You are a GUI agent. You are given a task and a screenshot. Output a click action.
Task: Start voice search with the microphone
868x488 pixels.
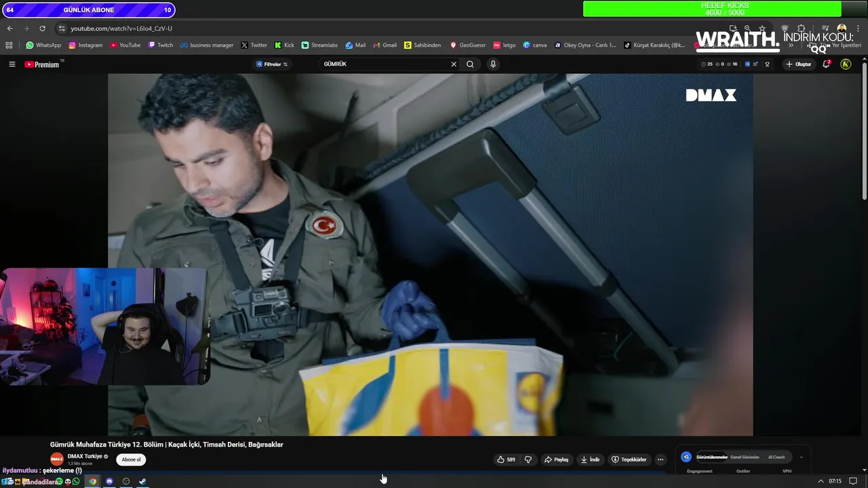click(x=493, y=64)
